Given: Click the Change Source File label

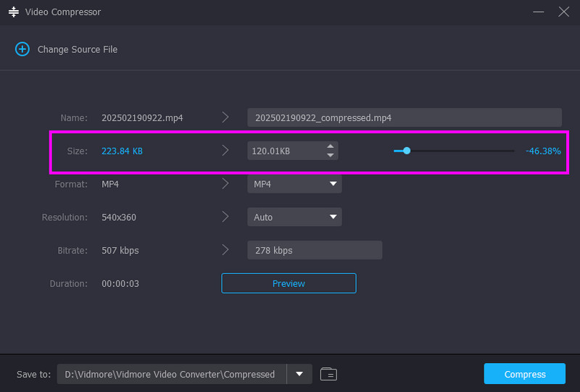Looking at the screenshot, I should 78,49.
